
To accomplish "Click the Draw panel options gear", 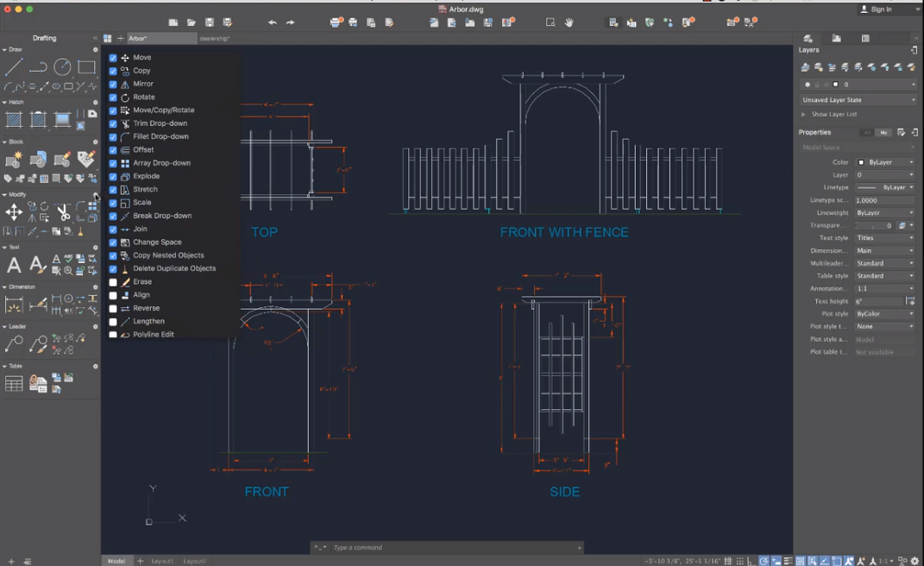I will (x=95, y=49).
